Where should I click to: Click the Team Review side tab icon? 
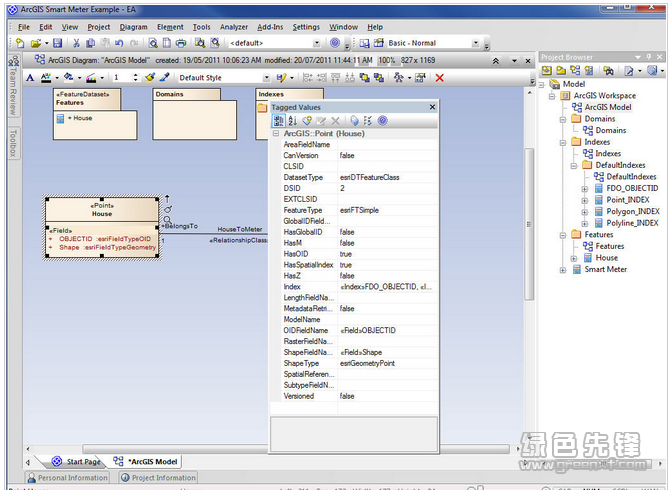point(14,61)
